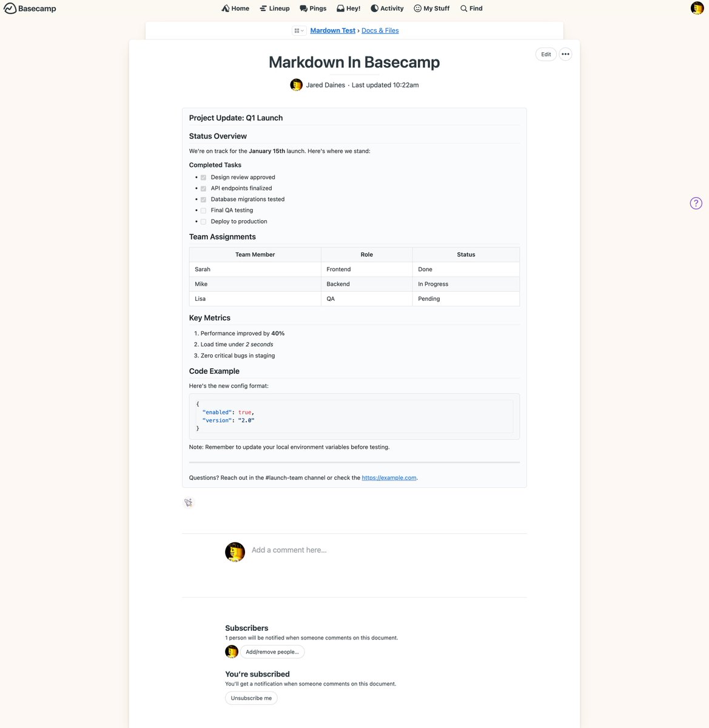
Task: Click the Markdown In Basecamp title
Action: coord(354,62)
